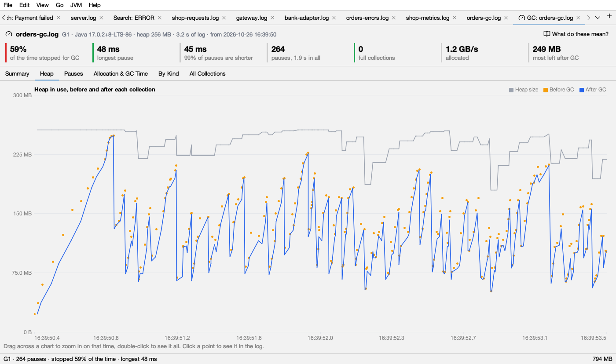
Task: Open the tab list dropdown chevron
Action: pos(598,18)
